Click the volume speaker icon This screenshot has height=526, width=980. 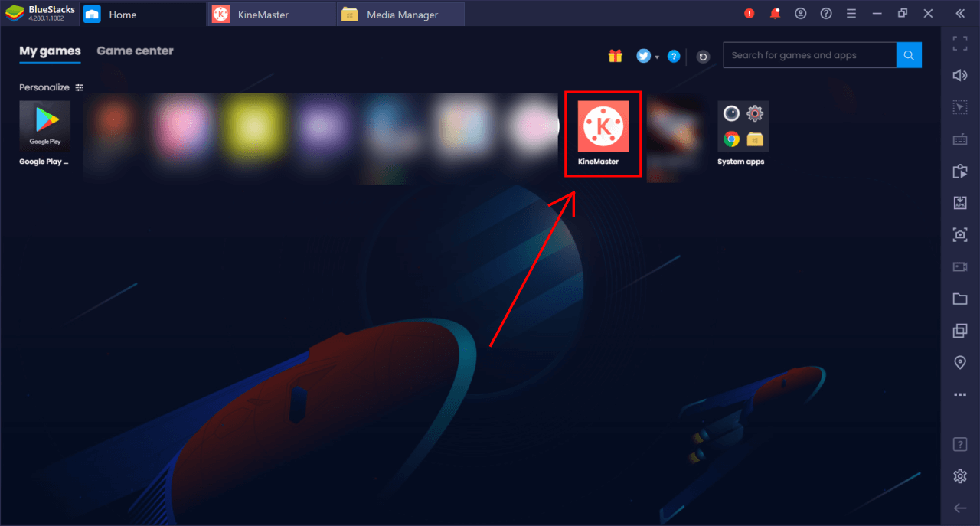[x=960, y=75]
